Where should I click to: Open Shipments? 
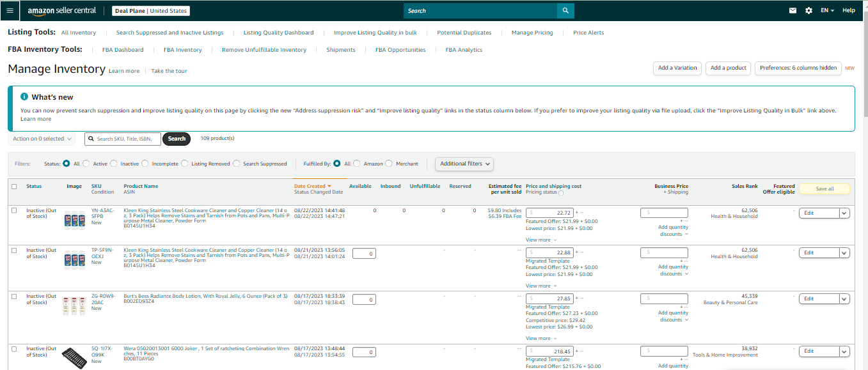[340, 50]
